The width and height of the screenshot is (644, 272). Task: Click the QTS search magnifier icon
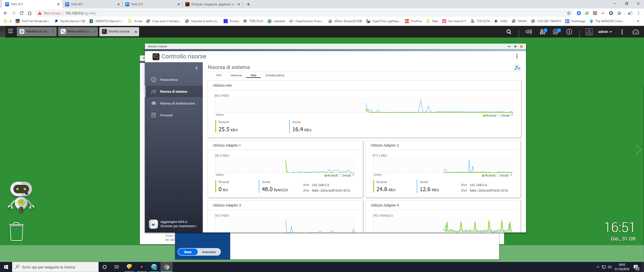pyautogui.click(x=509, y=32)
